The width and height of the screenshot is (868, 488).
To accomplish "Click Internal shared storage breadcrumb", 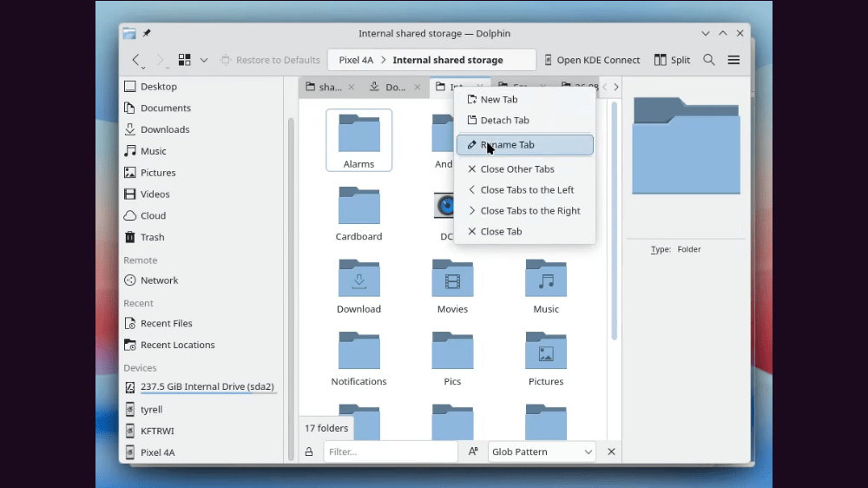I will point(448,60).
